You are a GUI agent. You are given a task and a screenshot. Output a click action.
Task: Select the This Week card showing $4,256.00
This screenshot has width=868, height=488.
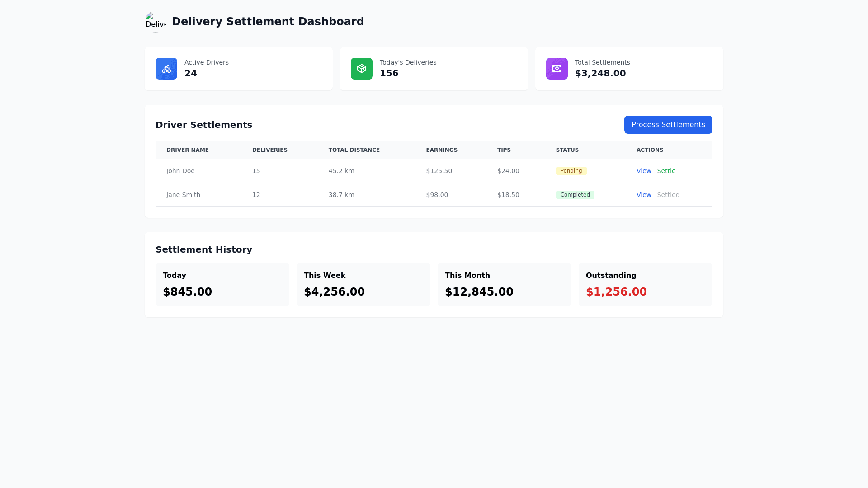(363, 284)
